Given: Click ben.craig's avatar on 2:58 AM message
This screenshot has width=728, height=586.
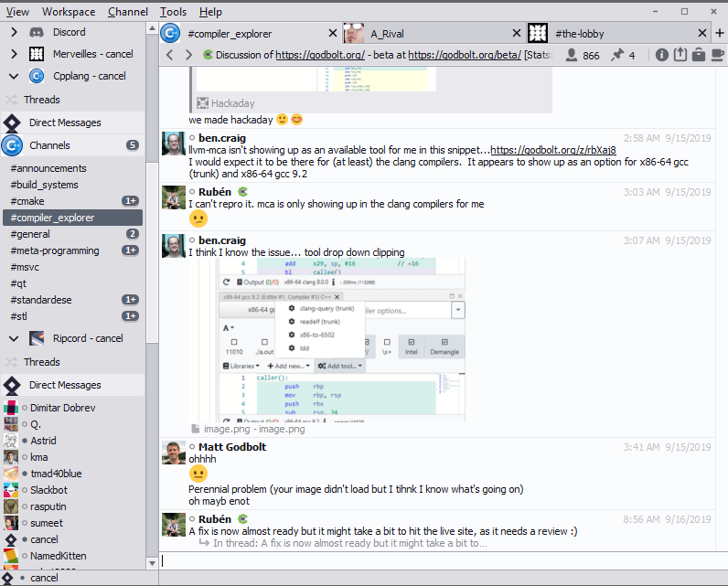Looking at the screenshot, I should click(174, 144).
